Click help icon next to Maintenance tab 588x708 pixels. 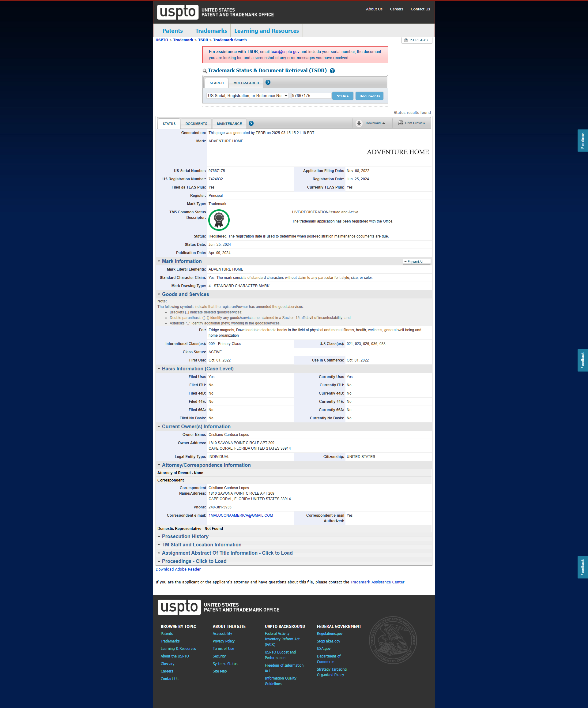click(251, 123)
